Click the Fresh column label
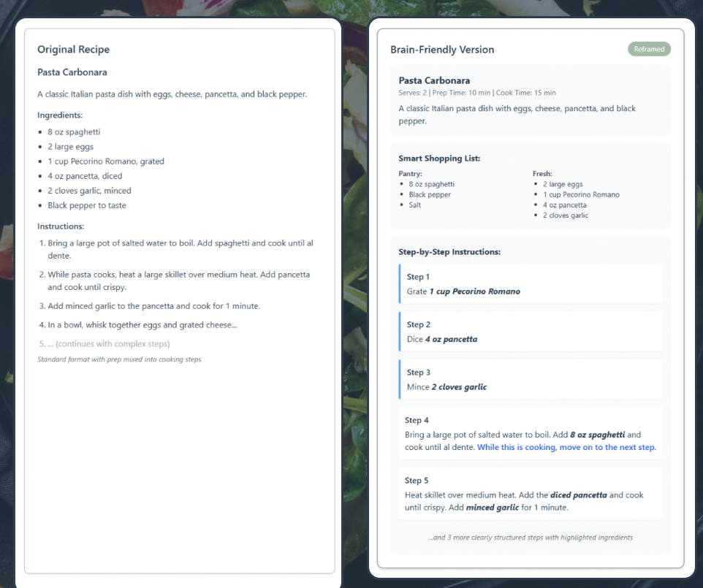 tap(542, 174)
